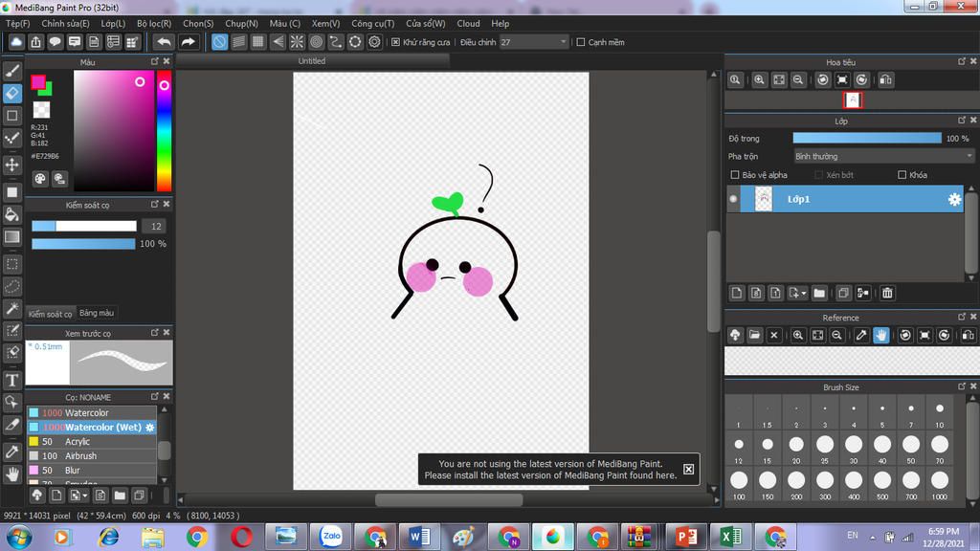The image size is (980, 551).
Task: Open Excel from the Windows taskbar
Action: [x=730, y=537]
